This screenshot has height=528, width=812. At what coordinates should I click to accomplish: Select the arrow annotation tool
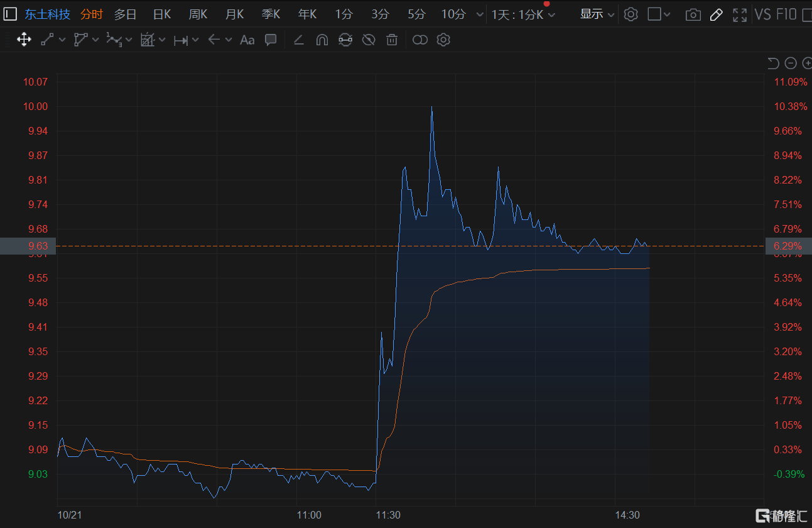(214, 40)
